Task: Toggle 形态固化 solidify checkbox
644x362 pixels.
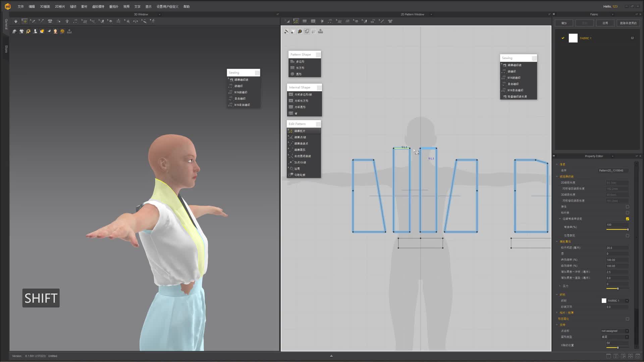Action: (x=627, y=319)
